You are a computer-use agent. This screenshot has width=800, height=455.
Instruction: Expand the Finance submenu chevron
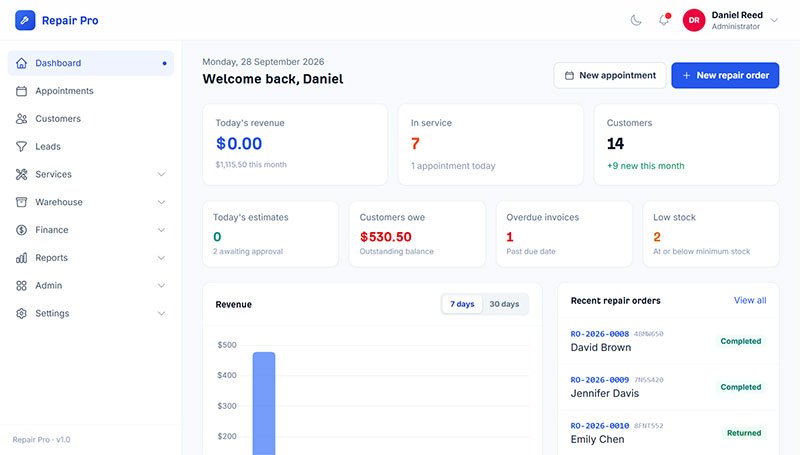(x=161, y=230)
